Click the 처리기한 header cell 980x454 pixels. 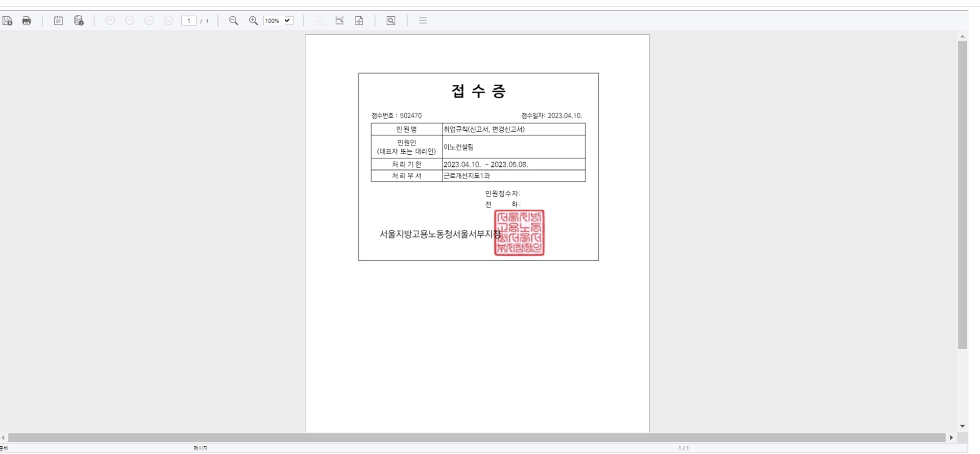[407, 164]
